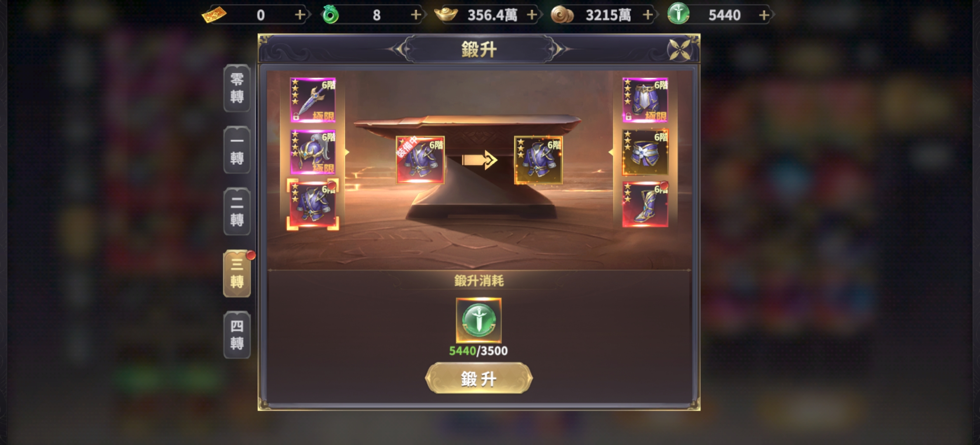Add more copper coins with plus button

pos(648,15)
